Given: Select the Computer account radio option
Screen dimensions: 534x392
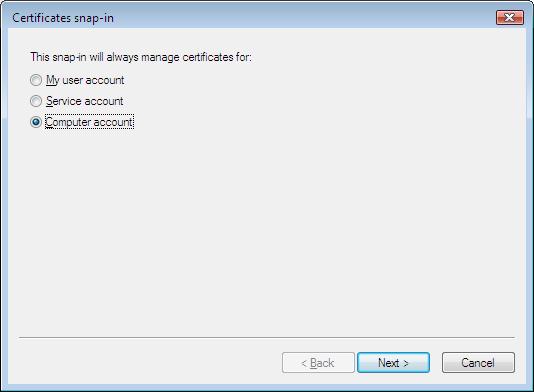Looking at the screenshot, I should 36,122.
